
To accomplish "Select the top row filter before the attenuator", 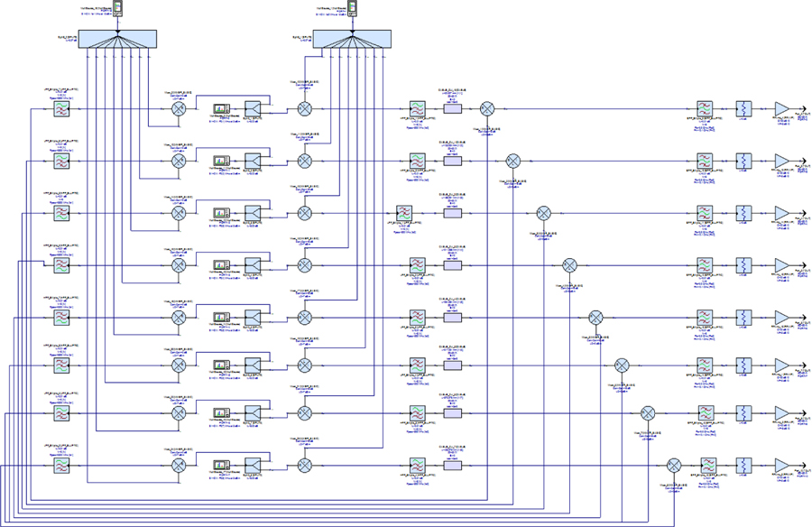I will tap(705, 109).
